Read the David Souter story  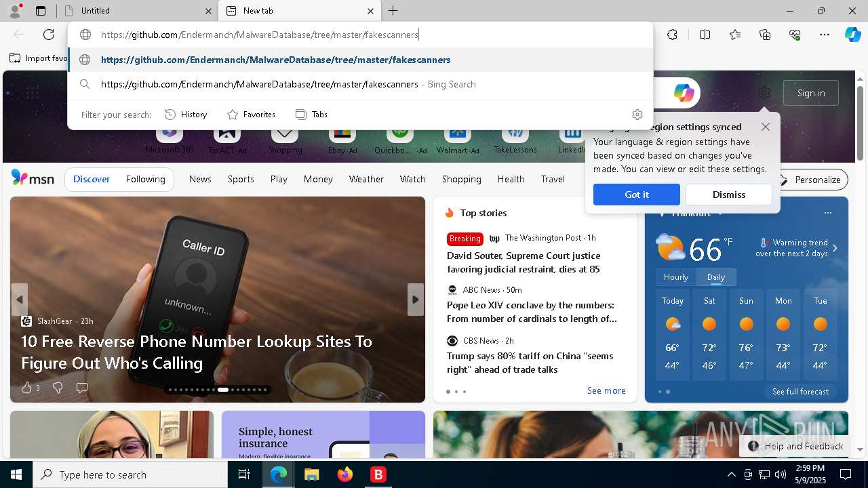524,262
